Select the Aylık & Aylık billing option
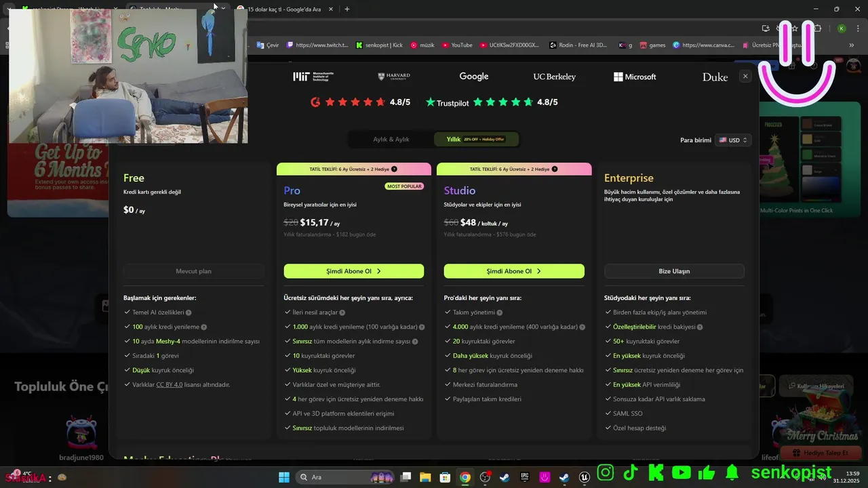868x488 pixels. (391, 140)
